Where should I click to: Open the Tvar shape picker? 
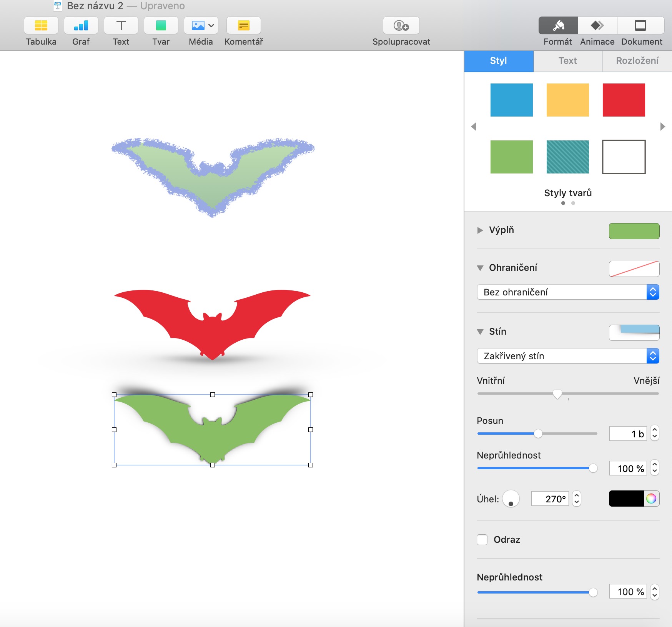click(x=161, y=26)
